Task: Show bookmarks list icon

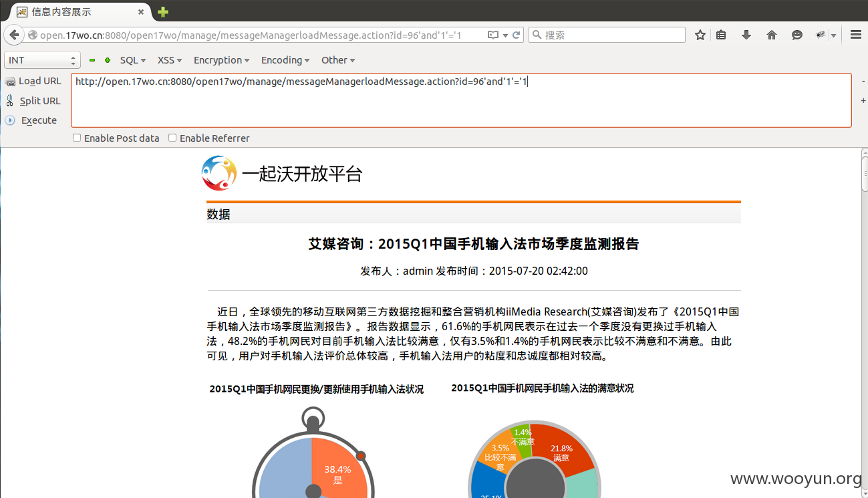Action: [721, 35]
